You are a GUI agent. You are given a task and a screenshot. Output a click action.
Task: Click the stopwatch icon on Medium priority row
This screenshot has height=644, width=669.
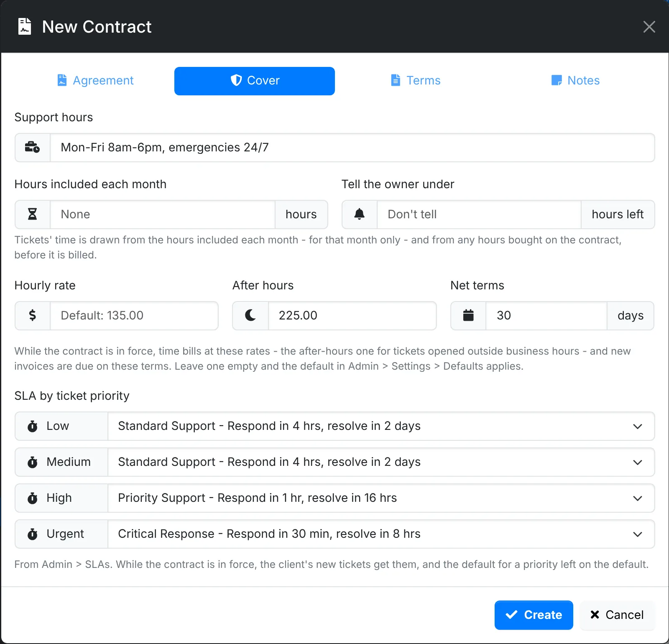pyautogui.click(x=32, y=462)
